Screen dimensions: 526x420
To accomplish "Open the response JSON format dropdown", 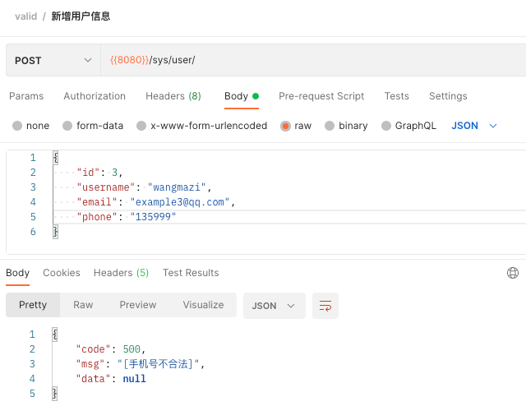I will (274, 306).
